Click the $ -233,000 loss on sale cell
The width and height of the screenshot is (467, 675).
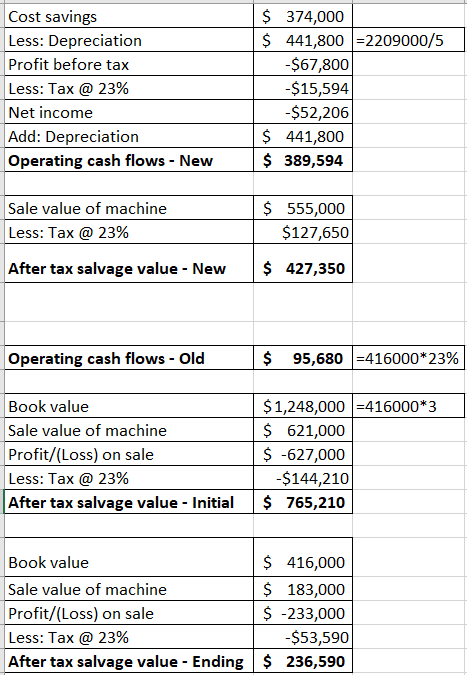(303, 613)
